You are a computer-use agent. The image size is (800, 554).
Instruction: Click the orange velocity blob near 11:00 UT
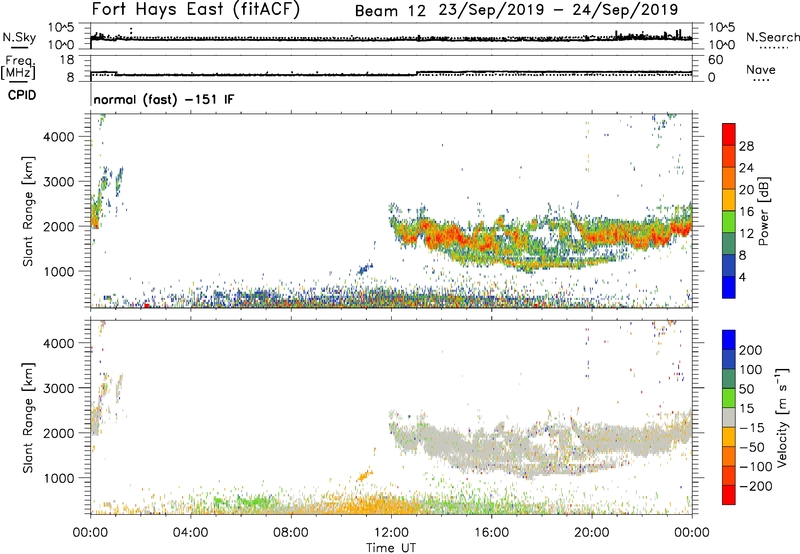coord(364,476)
